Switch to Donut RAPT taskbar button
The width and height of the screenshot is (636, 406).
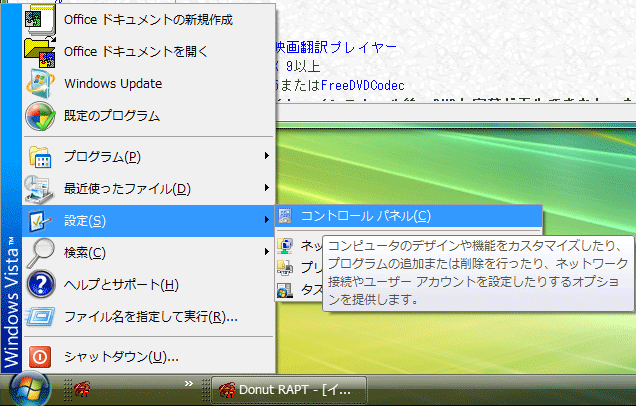289,390
